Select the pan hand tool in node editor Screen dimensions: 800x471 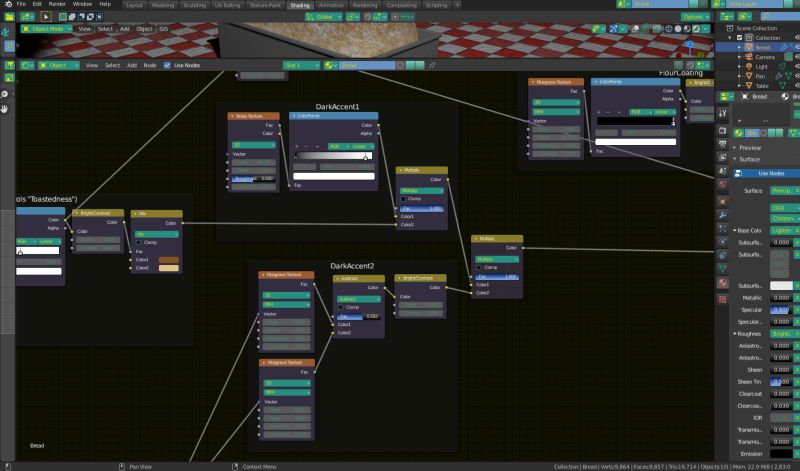tap(5, 109)
